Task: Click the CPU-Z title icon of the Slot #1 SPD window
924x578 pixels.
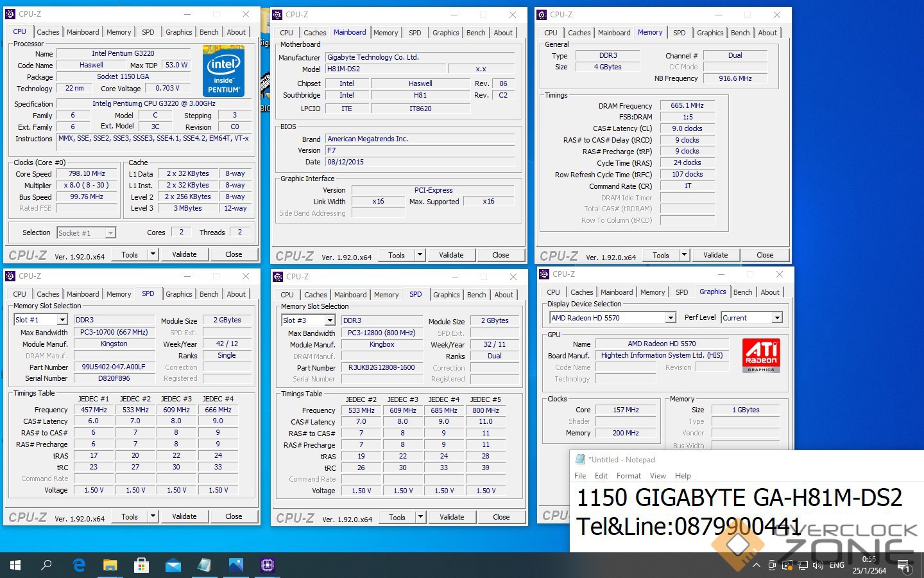Action: click(10, 276)
